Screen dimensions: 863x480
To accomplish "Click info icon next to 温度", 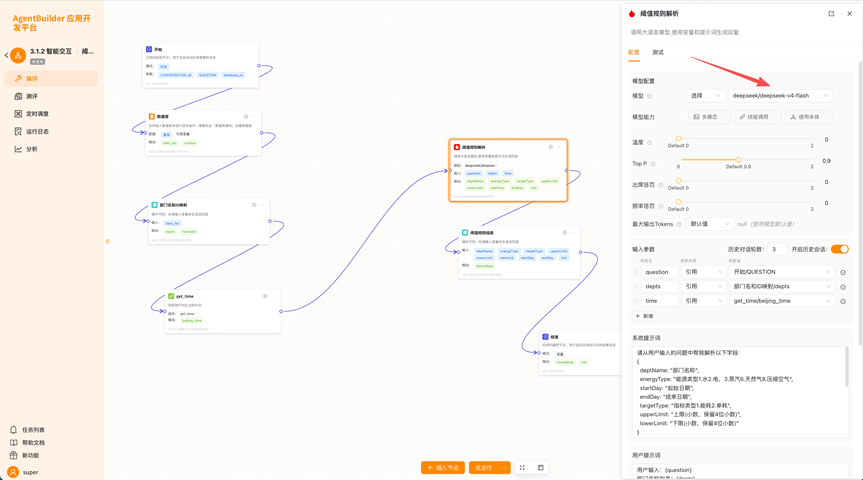I will click(649, 143).
